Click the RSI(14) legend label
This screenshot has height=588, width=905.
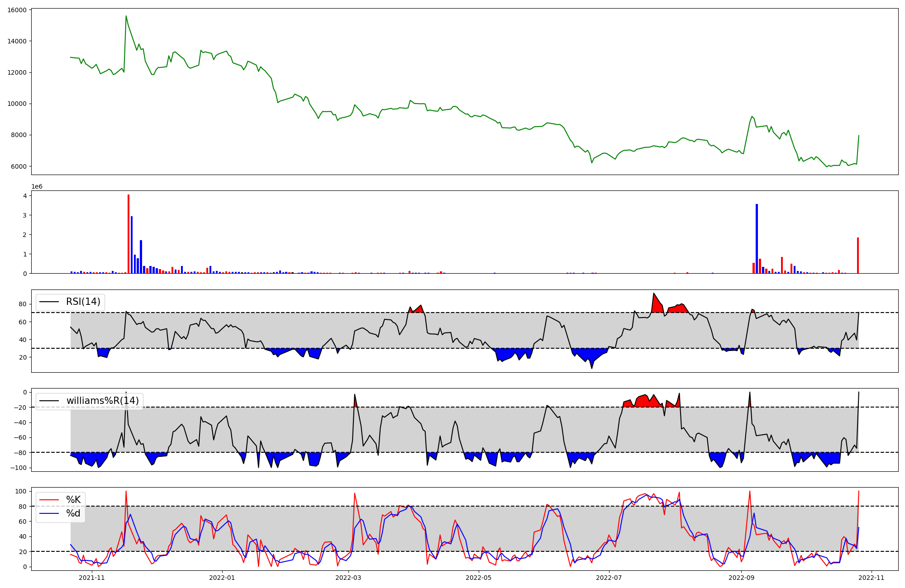tap(83, 302)
